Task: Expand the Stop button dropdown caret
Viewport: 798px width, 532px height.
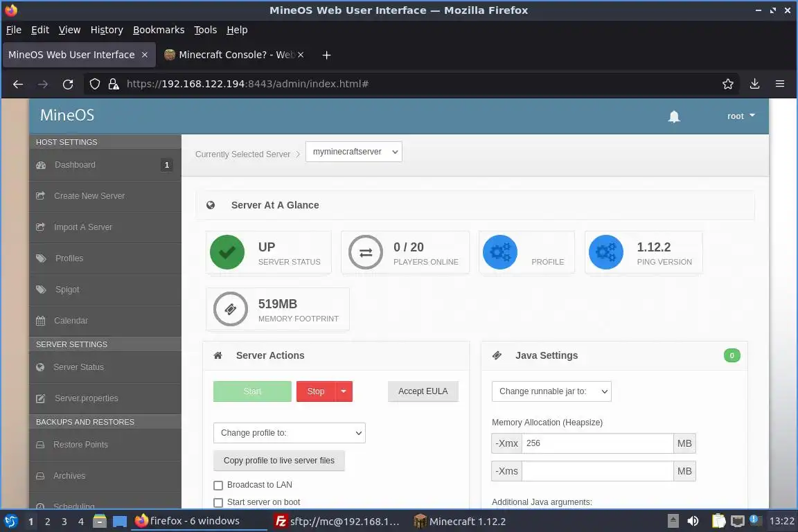Action: tap(344, 391)
